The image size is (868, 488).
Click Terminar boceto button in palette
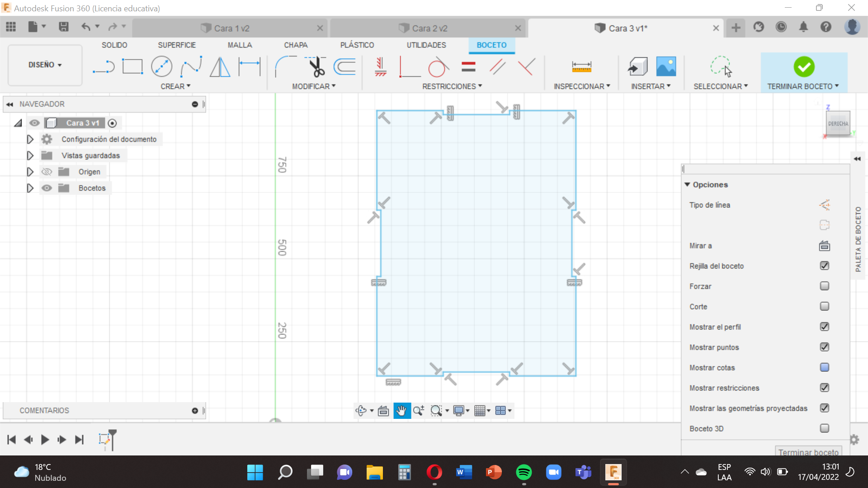(808, 452)
